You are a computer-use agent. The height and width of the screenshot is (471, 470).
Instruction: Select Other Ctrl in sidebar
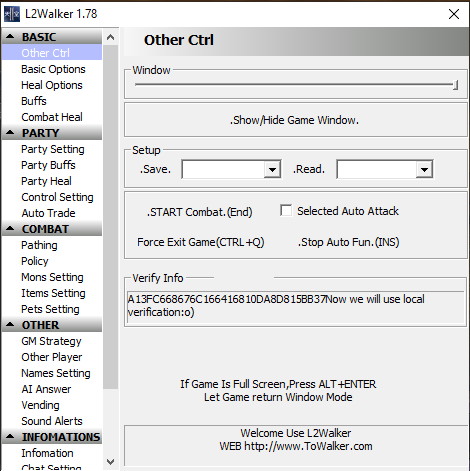pos(52,53)
